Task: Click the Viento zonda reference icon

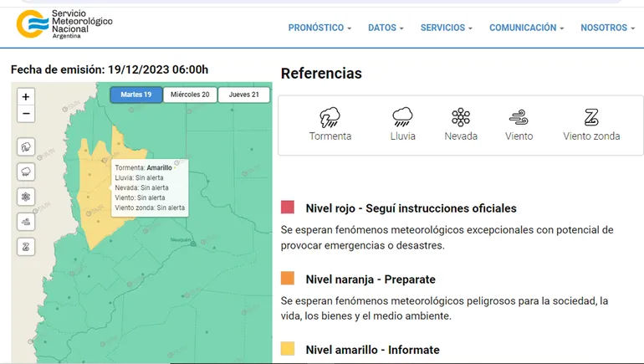Action: click(591, 117)
